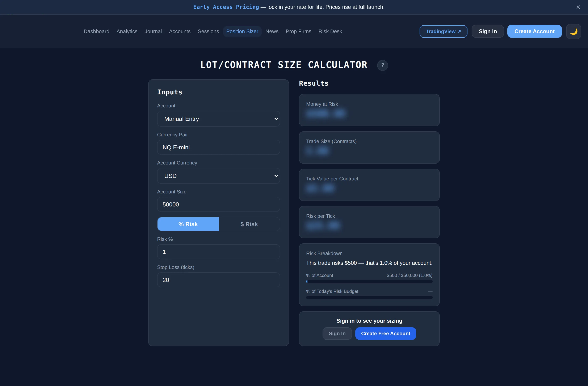The image size is (588, 386).
Task: Click the Sign In button under results
Action: (x=337, y=333)
